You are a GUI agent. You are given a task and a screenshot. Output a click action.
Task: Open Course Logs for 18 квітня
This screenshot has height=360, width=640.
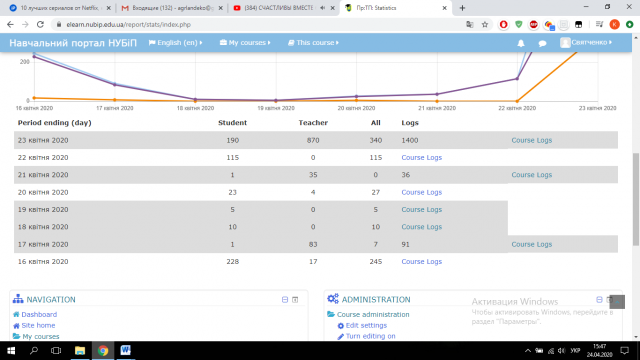point(422,227)
